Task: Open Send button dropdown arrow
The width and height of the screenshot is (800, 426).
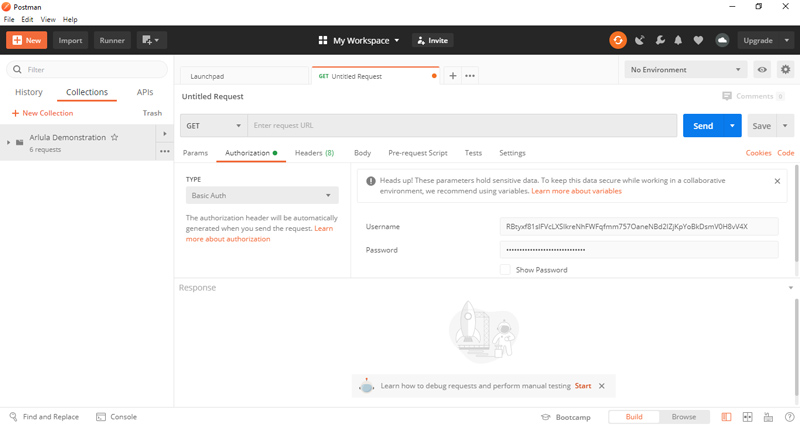Action: [732, 126]
